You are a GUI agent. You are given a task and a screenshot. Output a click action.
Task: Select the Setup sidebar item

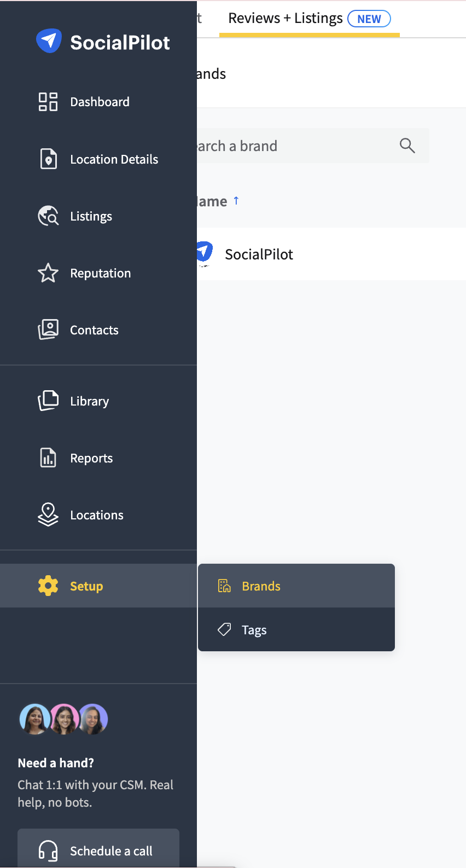pyautogui.click(x=98, y=586)
